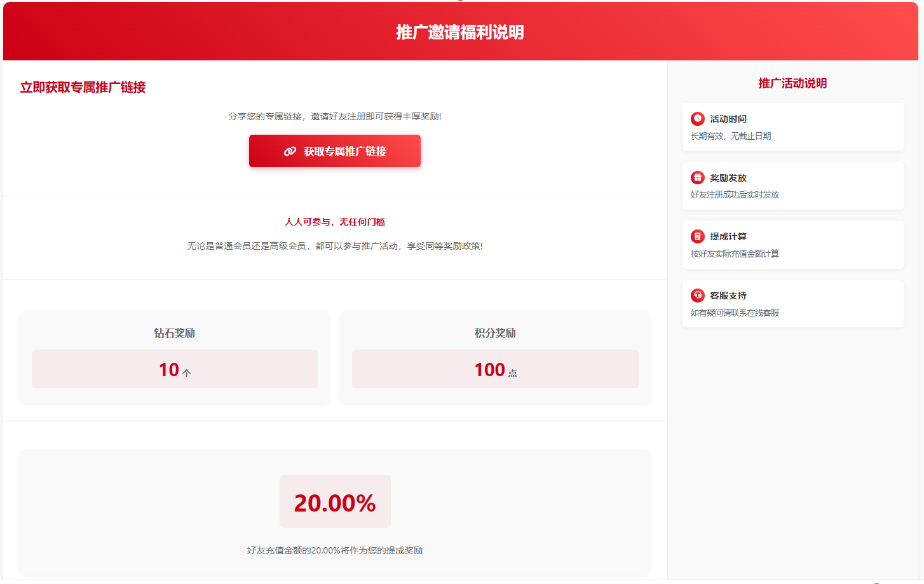Click the clock icon beside 活动时间
Screen dimensions: 924x584
tap(697, 119)
